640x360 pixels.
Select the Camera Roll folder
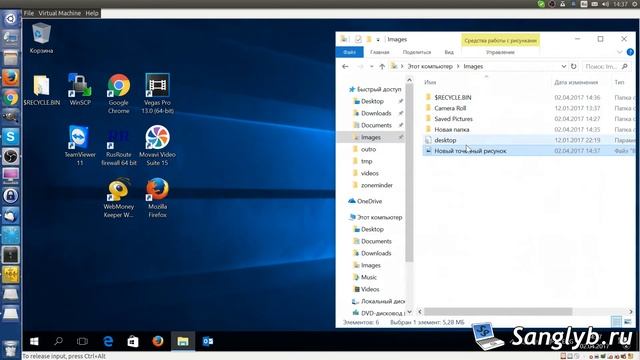coord(450,108)
